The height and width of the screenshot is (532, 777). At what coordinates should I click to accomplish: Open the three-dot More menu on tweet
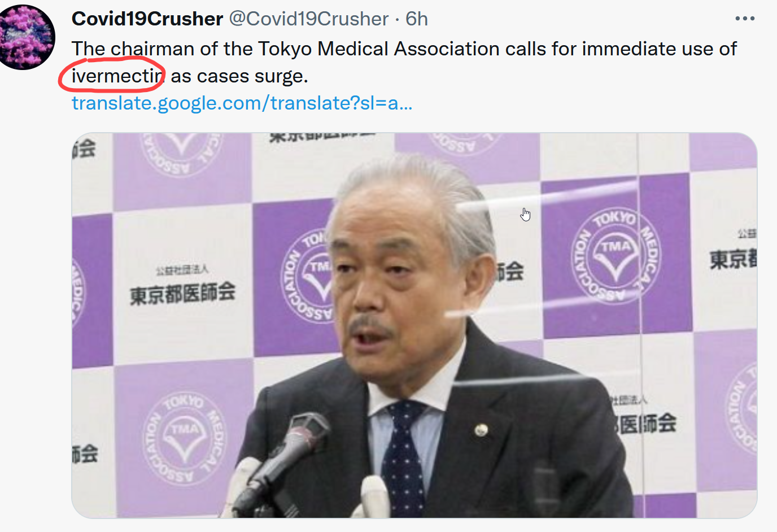745,19
